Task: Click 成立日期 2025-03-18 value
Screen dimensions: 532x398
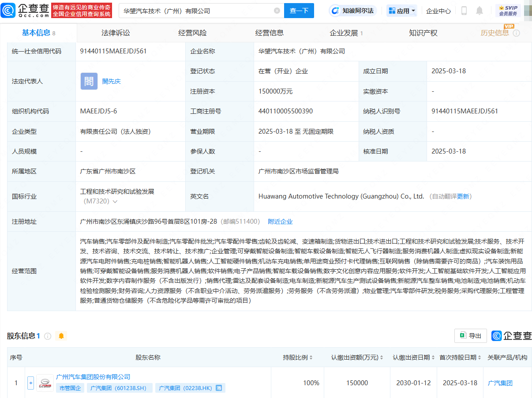Action: 449,71
